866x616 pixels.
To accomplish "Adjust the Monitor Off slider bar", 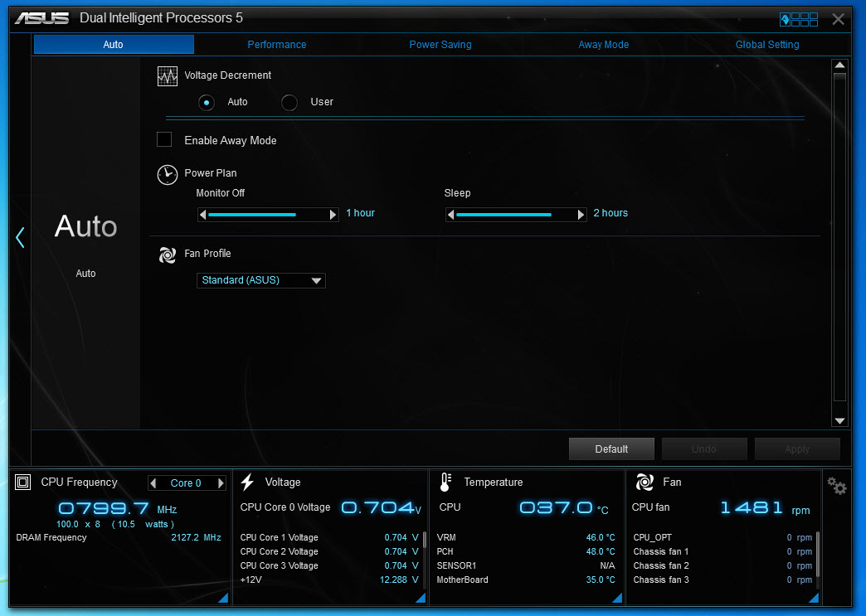I will (x=268, y=215).
